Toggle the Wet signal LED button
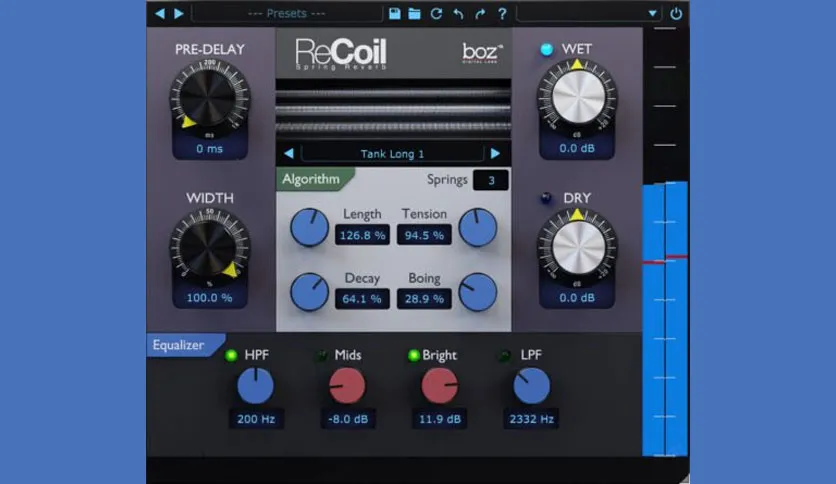The height and width of the screenshot is (484, 836). [546, 50]
